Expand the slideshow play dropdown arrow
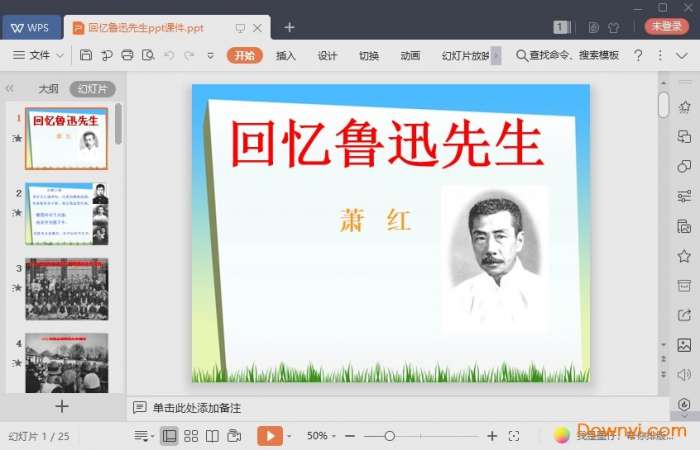Viewport: 700px width, 450px height. (x=289, y=436)
